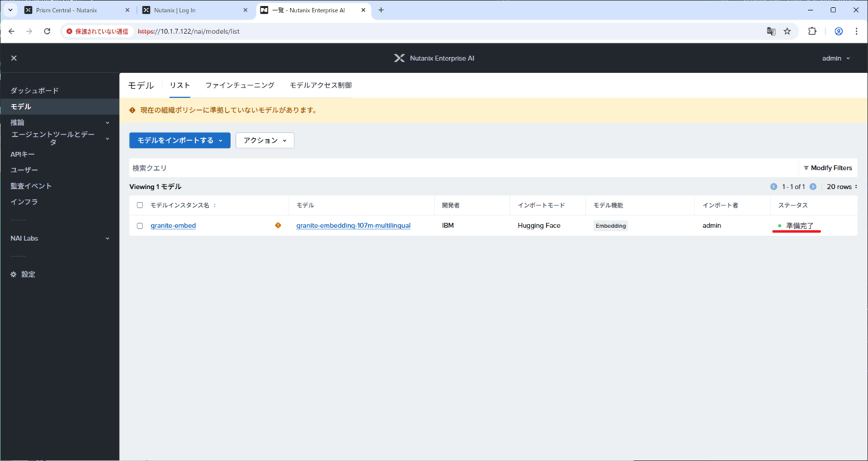The image size is (868, 461).
Task: Open the browser tab search dropdown
Action: tap(10, 10)
